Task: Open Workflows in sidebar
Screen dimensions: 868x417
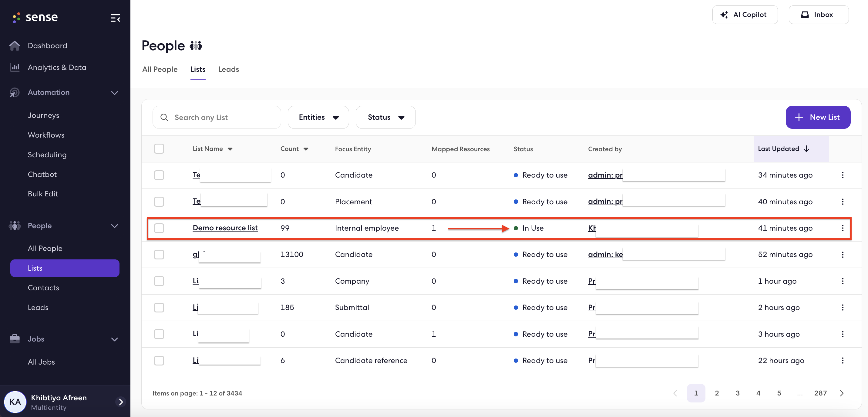Action: coord(46,135)
